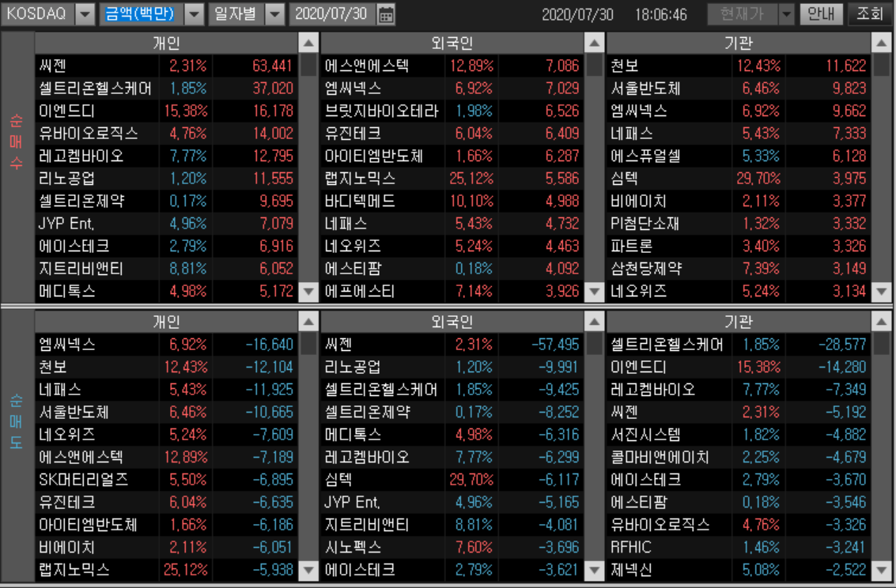Select 시노펙스 row
Viewport: 896px width, 588px height.
coord(452,548)
